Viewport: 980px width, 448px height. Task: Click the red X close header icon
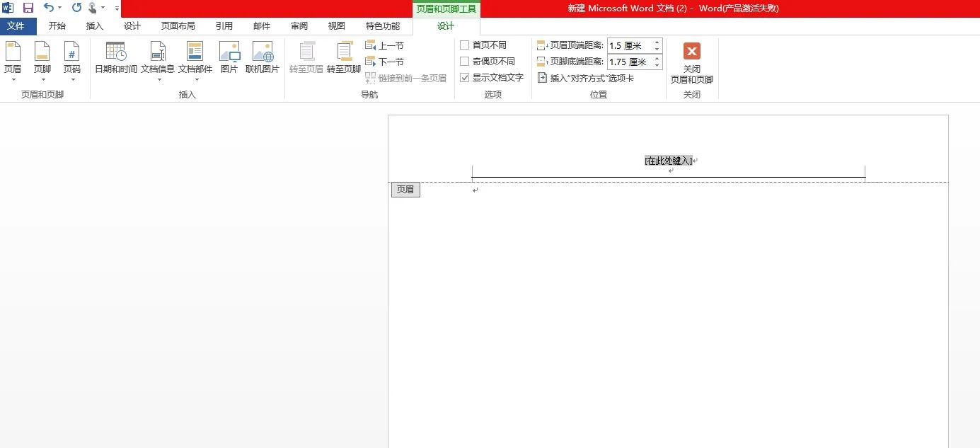pyautogui.click(x=692, y=51)
